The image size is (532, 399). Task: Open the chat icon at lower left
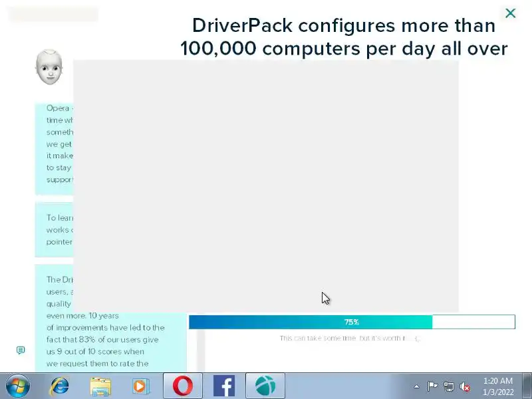(x=21, y=350)
